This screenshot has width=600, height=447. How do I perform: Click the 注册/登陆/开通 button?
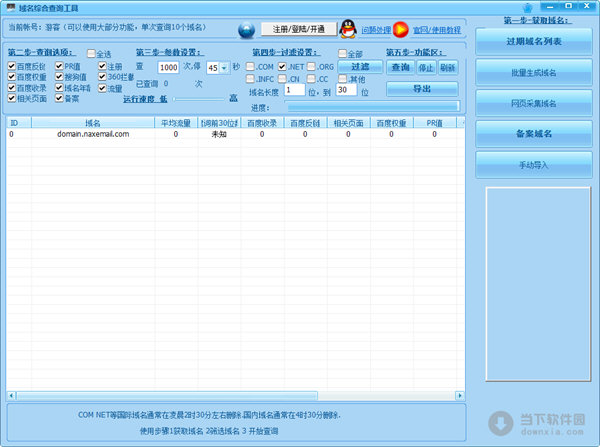(299, 29)
